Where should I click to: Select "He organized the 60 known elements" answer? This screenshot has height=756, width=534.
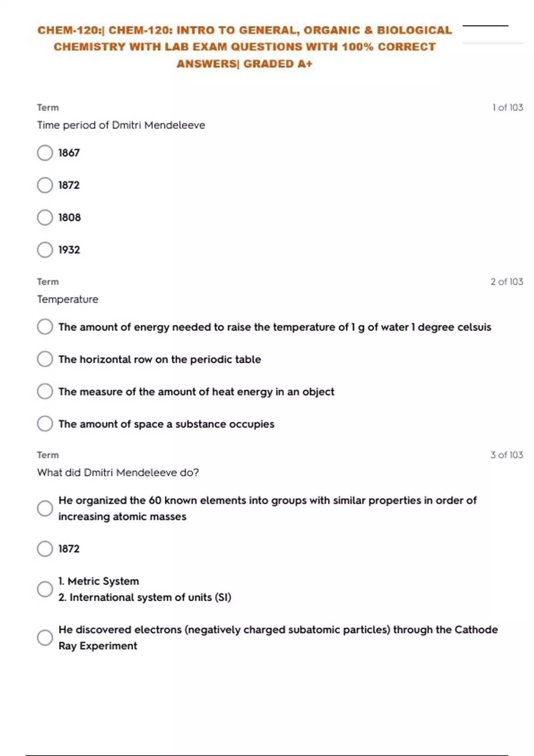[45, 508]
